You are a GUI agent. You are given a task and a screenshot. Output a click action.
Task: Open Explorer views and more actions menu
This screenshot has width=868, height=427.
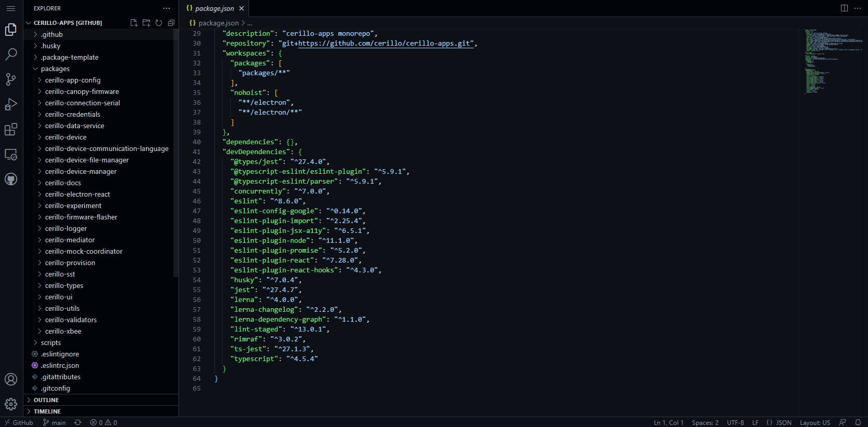(x=167, y=8)
